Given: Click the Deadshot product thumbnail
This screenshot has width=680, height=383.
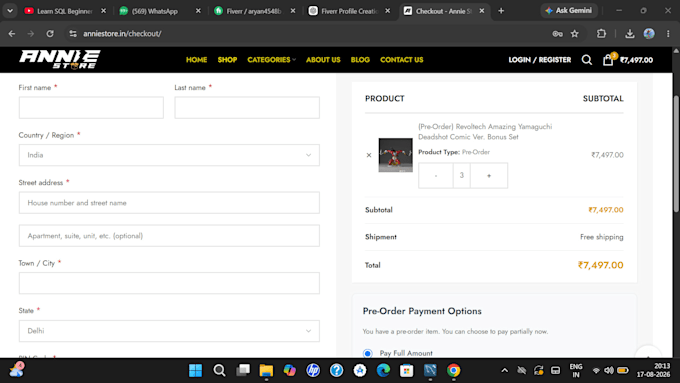Looking at the screenshot, I should pos(396,155).
